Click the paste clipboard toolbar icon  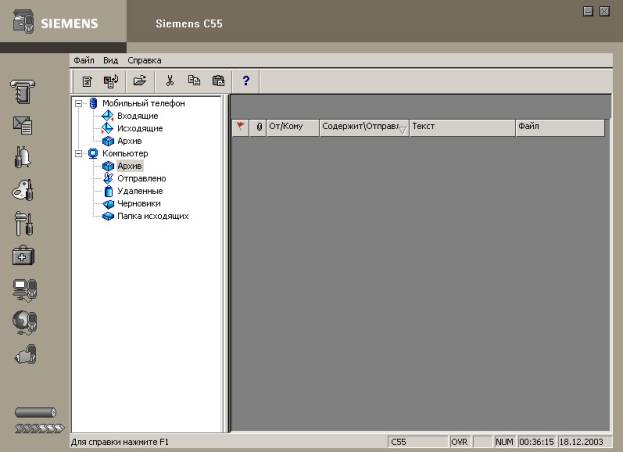tap(218, 81)
